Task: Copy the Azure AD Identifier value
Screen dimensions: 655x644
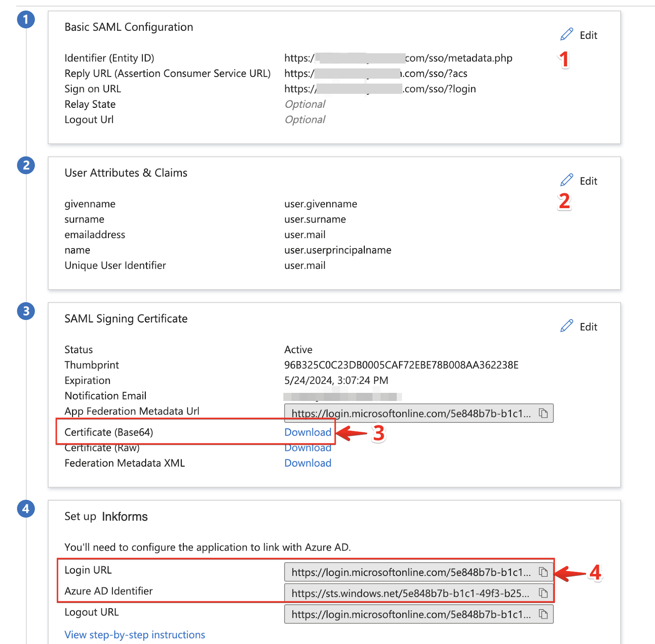Action: click(x=543, y=593)
